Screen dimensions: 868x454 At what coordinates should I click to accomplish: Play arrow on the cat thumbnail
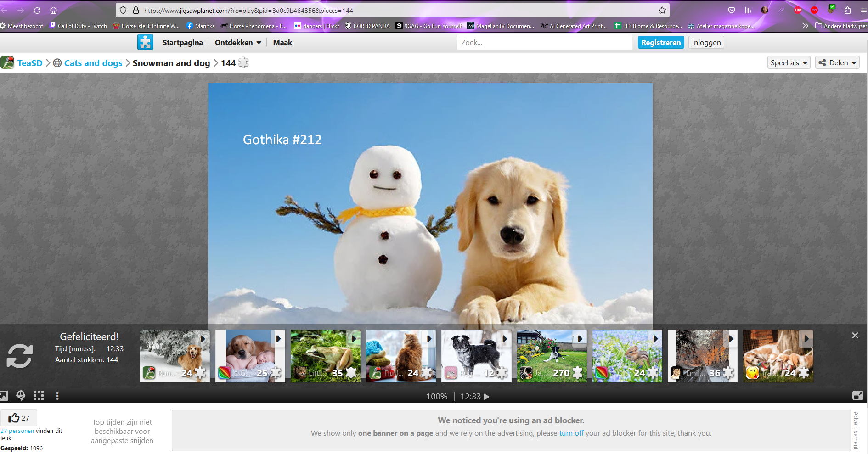(429, 339)
